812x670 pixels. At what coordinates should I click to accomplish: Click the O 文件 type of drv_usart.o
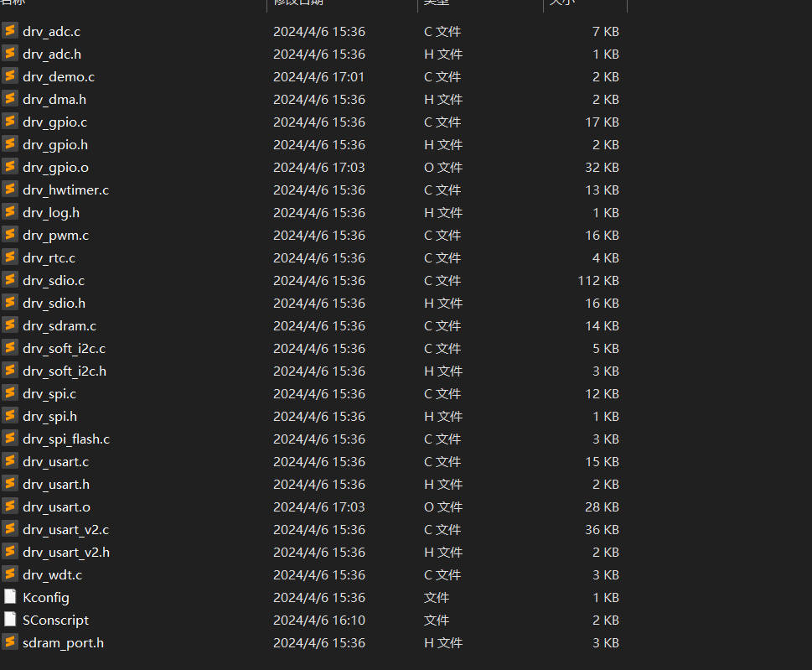click(x=442, y=506)
